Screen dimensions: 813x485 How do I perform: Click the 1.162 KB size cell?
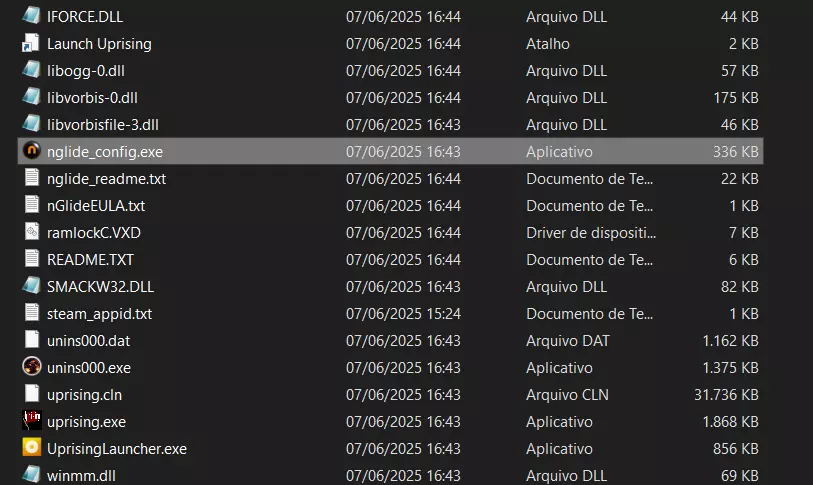[731, 340]
